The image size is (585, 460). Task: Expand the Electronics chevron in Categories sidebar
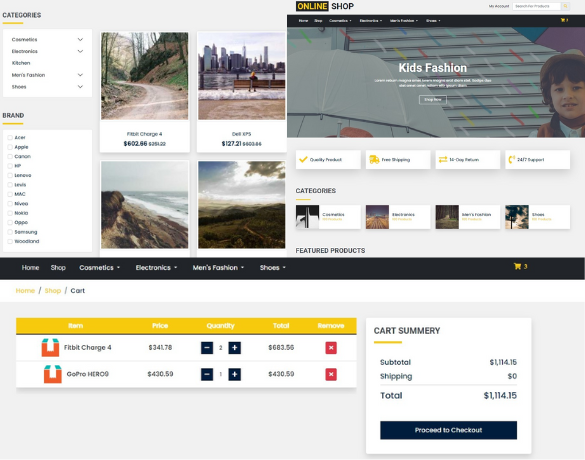tap(80, 51)
